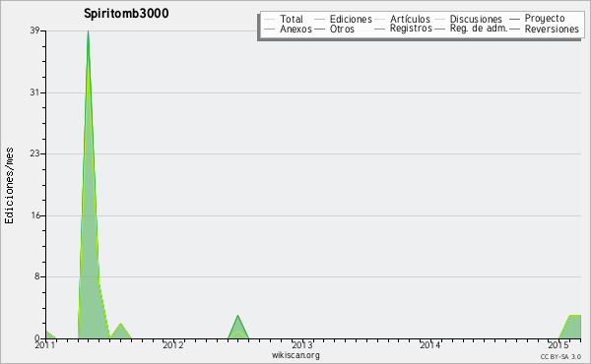Screen dimensions: 591x364
Task: Click the mid-2012 green peak
Action: pyautogui.click(x=237, y=316)
